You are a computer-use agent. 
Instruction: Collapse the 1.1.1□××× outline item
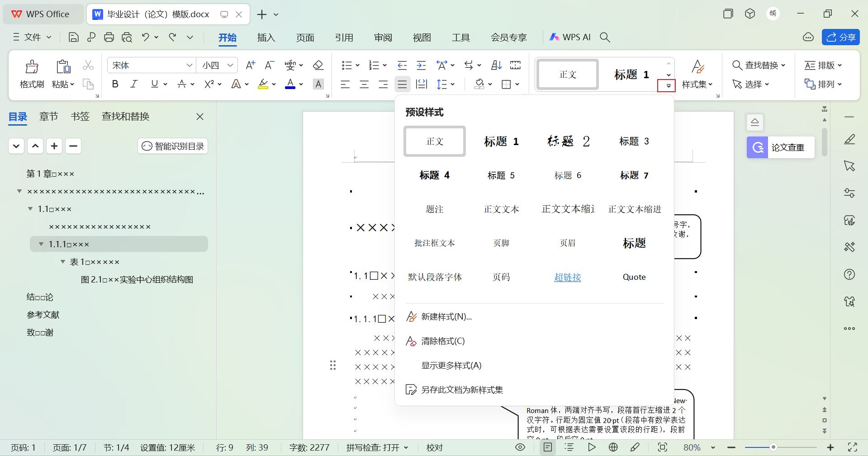coord(41,244)
